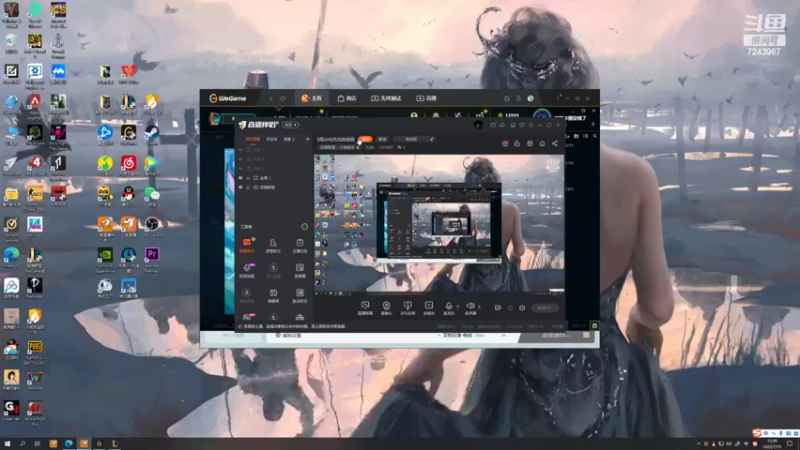
Task: Open the bell notification icon in Douyu
Action: [x=542, y=144]
